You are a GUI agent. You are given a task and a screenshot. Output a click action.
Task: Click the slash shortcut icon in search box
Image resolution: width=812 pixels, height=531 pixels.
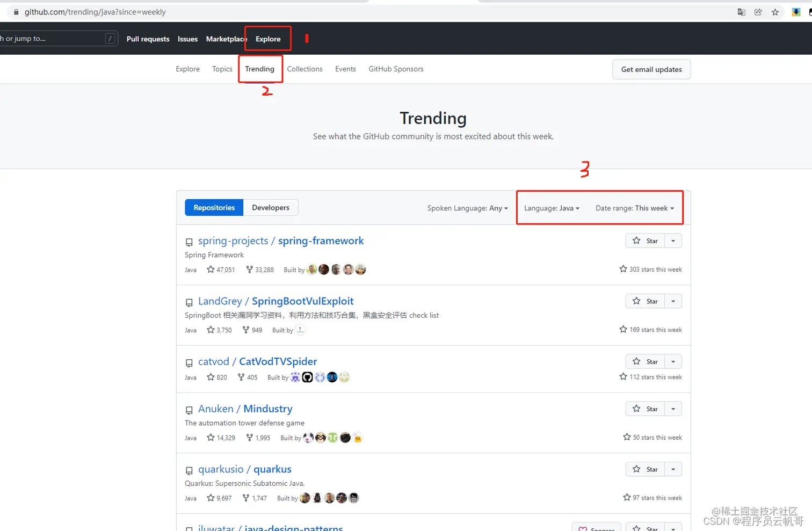[110, 39]
